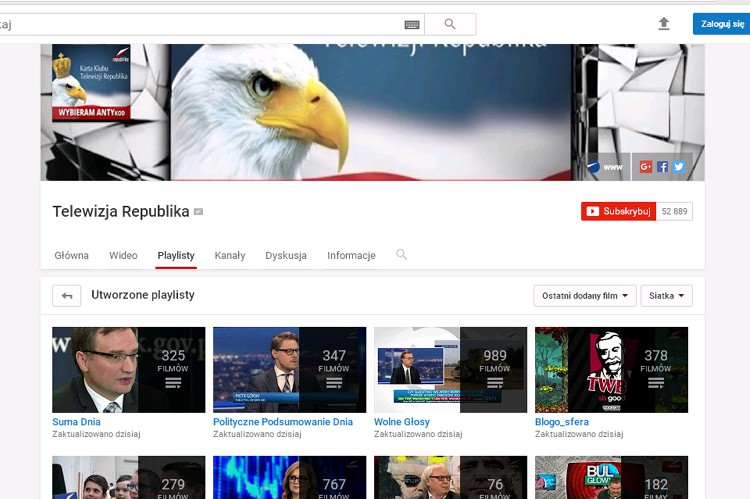Click the channel search magnifier icon

(402, 255)
